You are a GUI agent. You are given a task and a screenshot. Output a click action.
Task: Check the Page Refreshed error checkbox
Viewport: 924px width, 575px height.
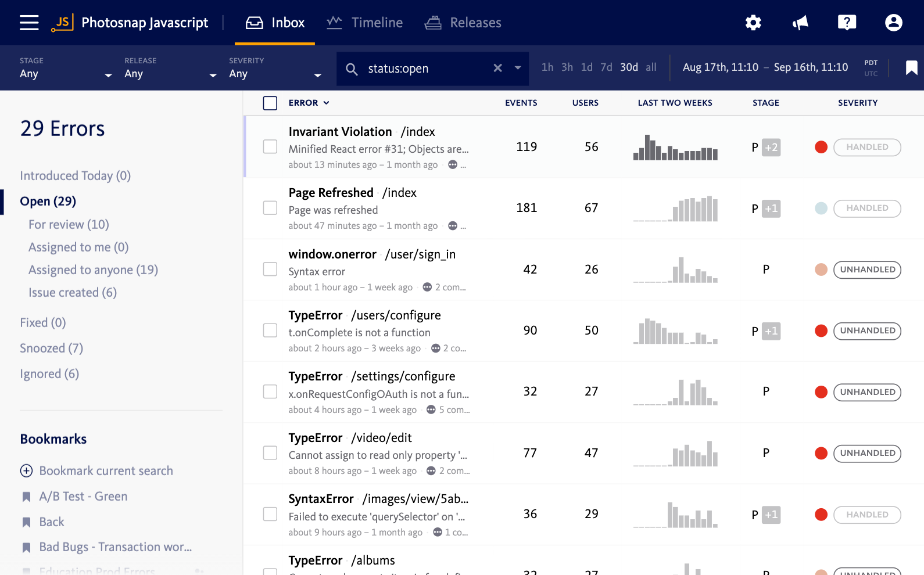point(270,208)
